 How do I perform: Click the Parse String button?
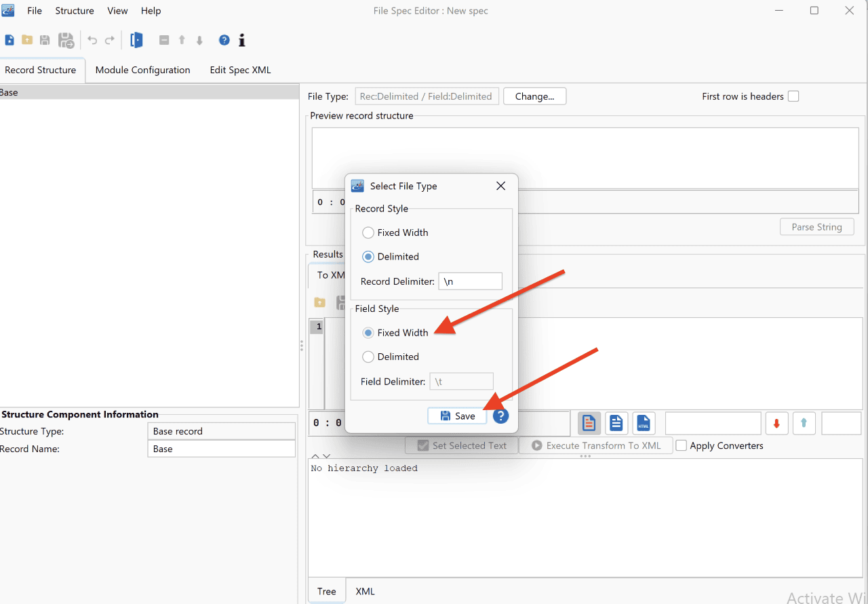click(816, 227)
